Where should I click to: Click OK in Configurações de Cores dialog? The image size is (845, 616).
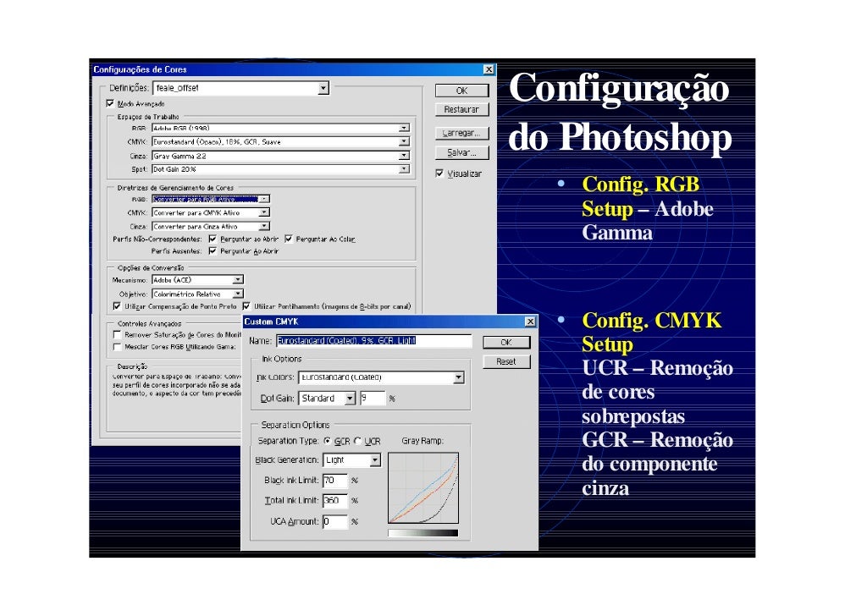tap(461, 91)
